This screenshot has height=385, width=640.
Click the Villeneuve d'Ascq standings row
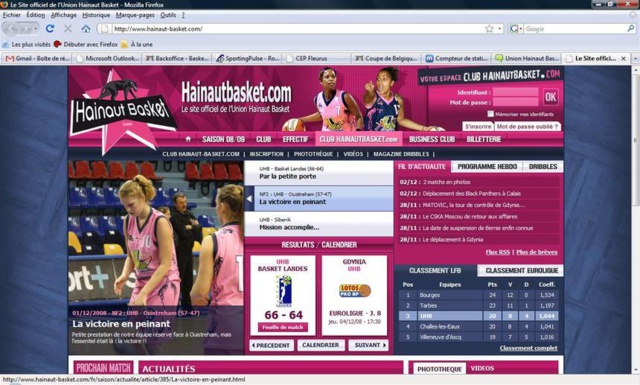[479, 337]
